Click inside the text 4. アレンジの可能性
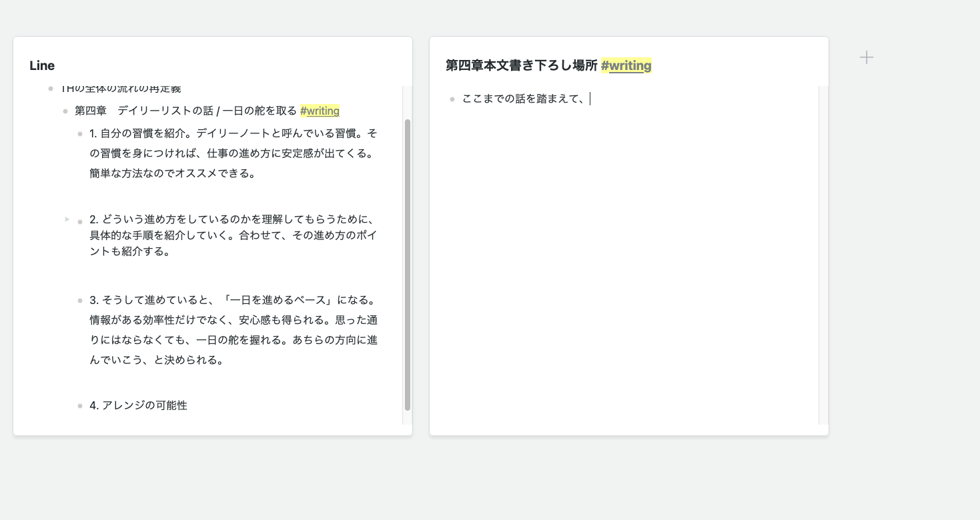Viewport: 980px width, 520px height. pos(138,405)
